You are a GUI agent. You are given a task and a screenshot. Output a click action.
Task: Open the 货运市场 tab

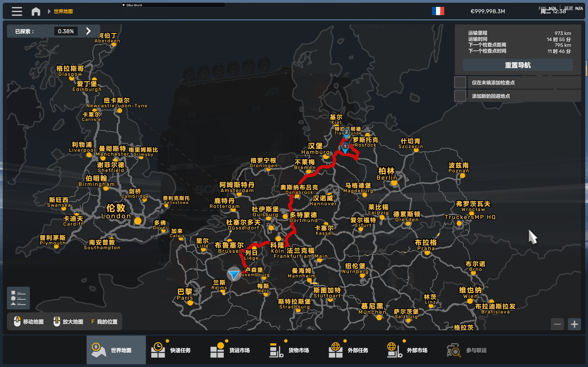[234, 350]
